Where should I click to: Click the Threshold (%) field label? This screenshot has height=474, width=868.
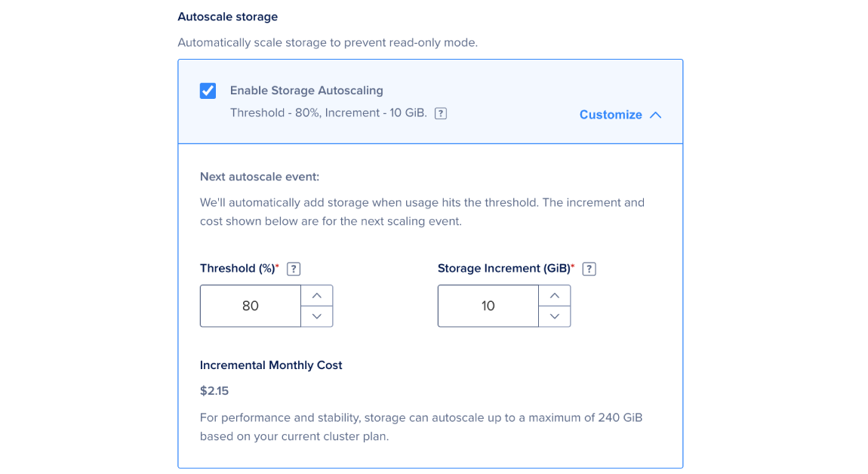238,269
